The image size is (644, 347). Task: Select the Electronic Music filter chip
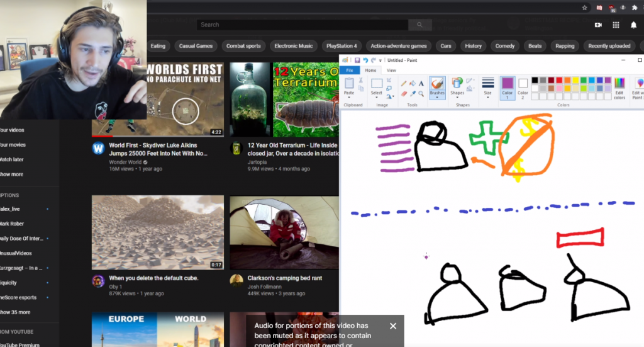[x=294, y=46]
